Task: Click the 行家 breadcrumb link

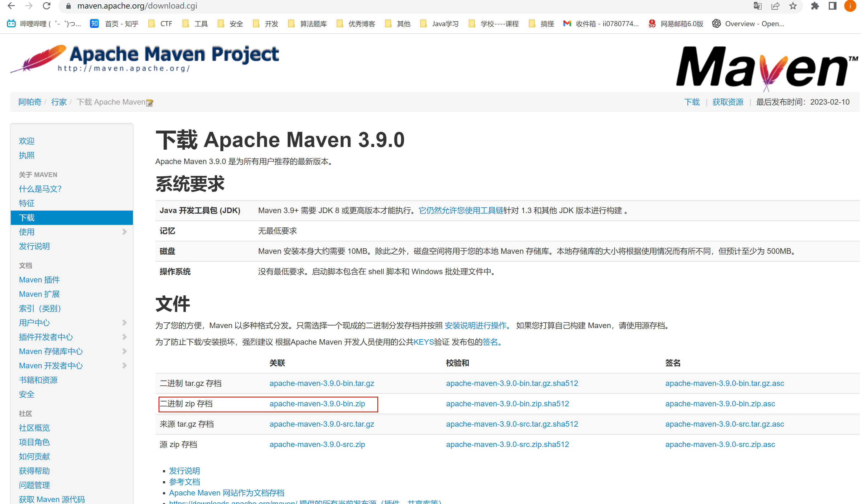Action: click(x=59, y=102)
